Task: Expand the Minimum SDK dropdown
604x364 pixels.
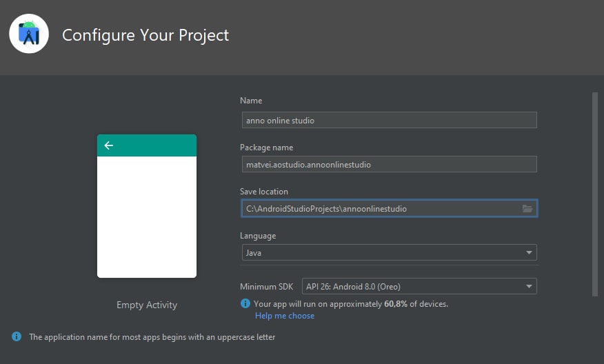Action: point(419,286)
